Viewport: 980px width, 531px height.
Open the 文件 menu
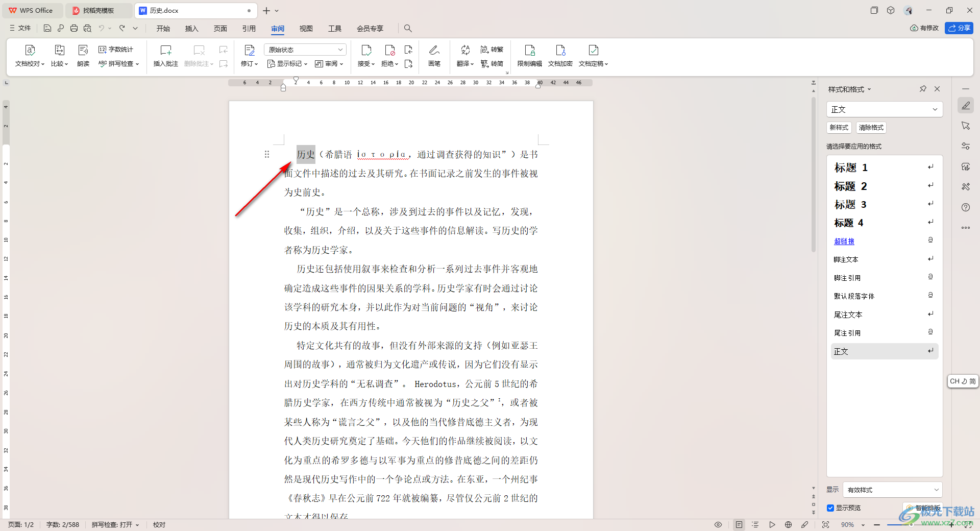tap(20, 28)
